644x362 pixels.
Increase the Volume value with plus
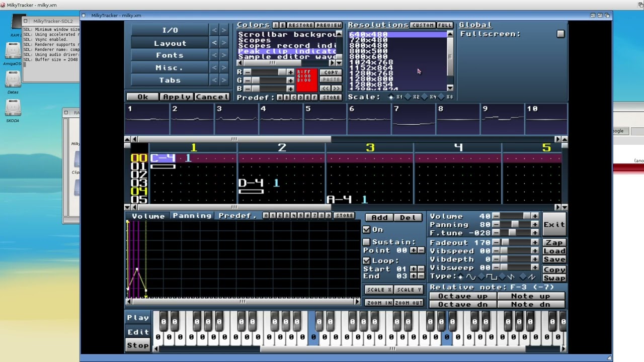pyautogui.click(x=534, y=216)
